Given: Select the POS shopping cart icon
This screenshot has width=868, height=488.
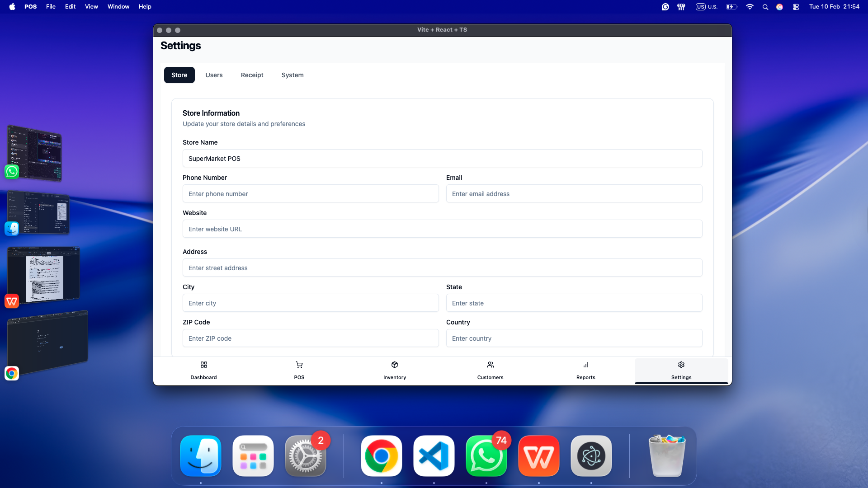Looking at the screenshot, I should click(x=299, y=370).
